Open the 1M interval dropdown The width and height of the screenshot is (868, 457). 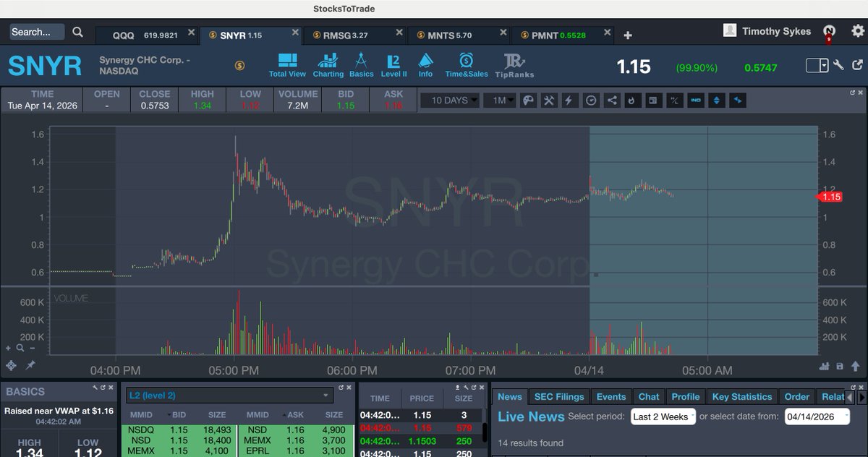pyautogui.click(x=499, y=101)
